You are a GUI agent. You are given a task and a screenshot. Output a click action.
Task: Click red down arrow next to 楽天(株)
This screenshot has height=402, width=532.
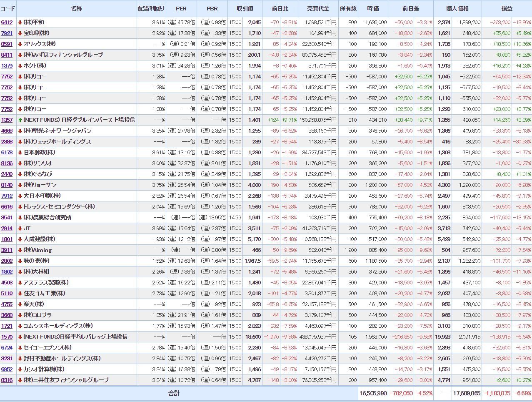click(20, 304)
